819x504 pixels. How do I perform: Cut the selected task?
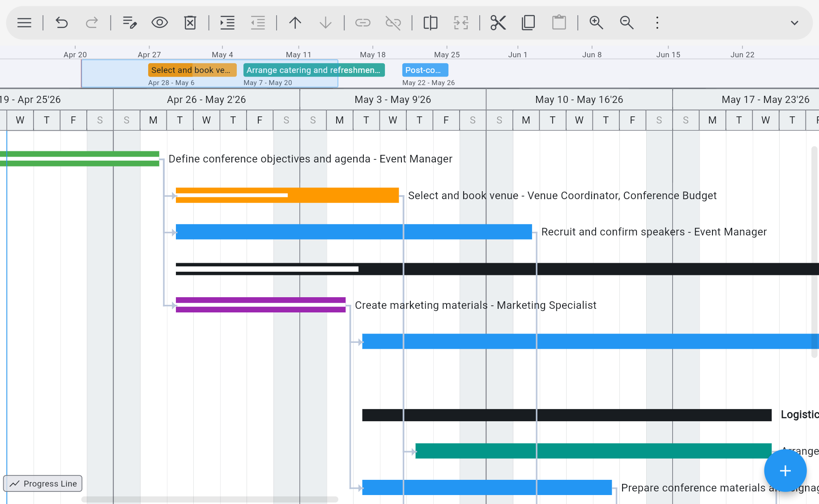[x=498, y=22]
